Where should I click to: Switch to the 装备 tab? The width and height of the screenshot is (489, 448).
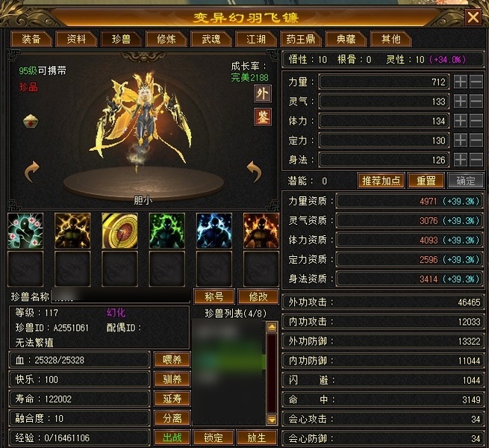pos(31,39)
